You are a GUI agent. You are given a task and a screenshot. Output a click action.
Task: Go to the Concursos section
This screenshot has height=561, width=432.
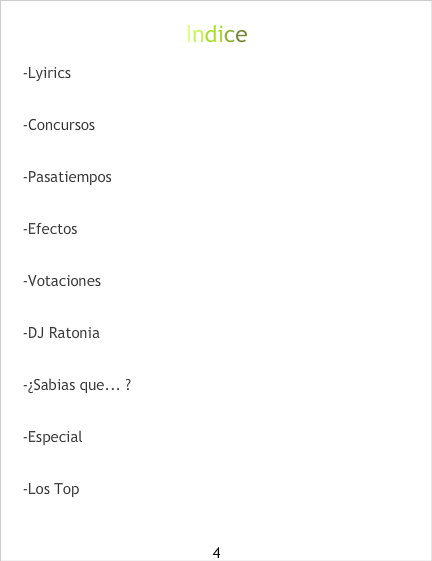point(59,125)
